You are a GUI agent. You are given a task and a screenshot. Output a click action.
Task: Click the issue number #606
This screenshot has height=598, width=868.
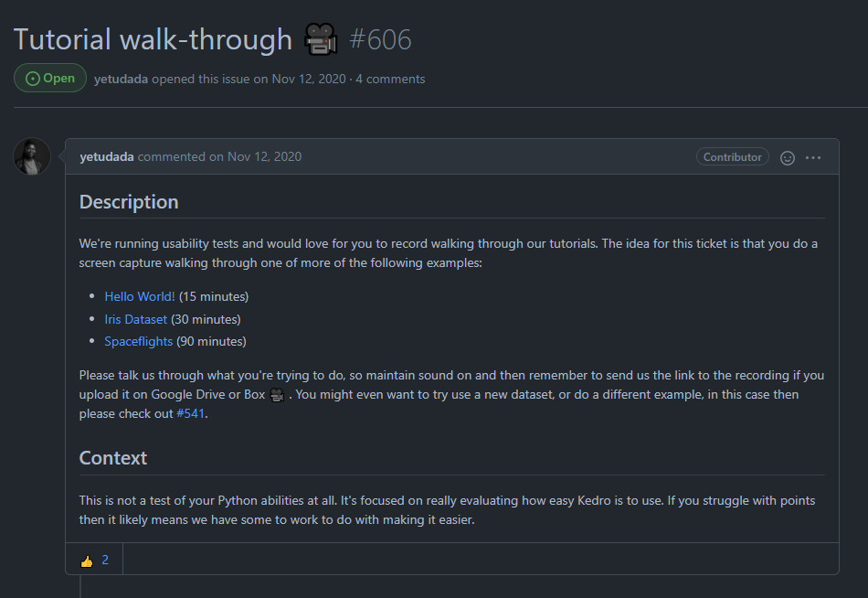coord(381,39)
